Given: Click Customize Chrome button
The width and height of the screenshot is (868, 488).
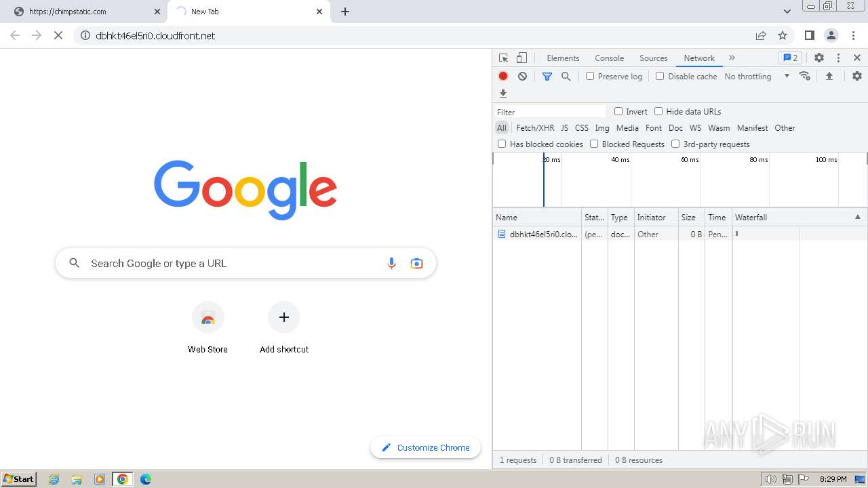Looking at the screenshot, I should (x=425, y=447).
